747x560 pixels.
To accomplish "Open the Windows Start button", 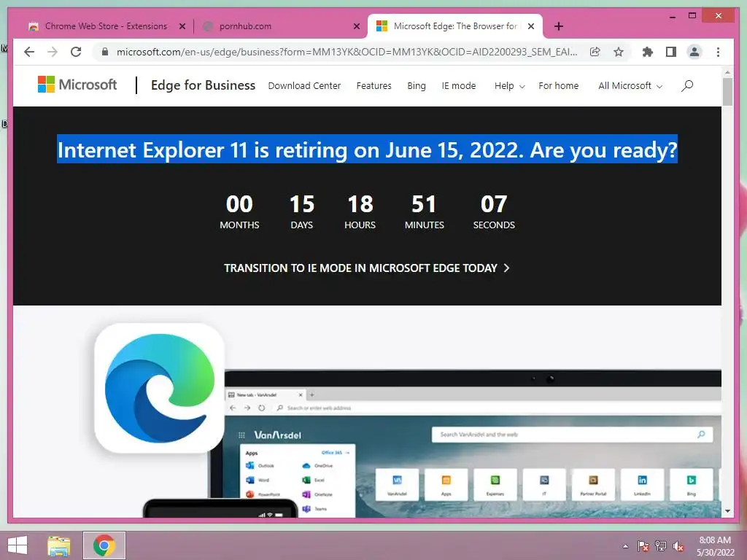I will (x=18, y=545).
